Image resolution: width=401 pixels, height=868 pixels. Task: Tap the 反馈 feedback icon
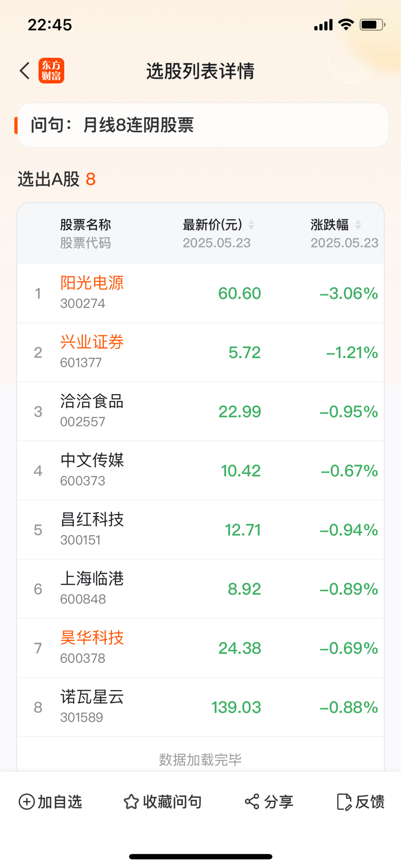344,801
